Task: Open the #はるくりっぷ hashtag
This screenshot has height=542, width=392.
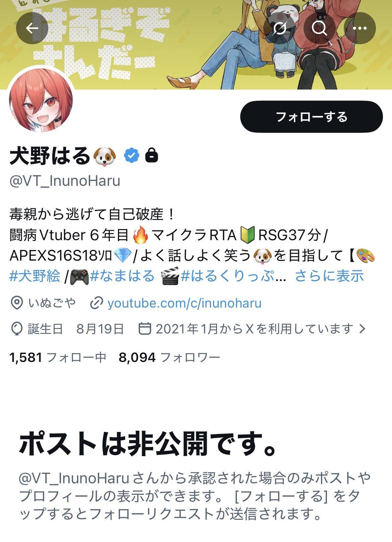Action: (x=228, y=276)
